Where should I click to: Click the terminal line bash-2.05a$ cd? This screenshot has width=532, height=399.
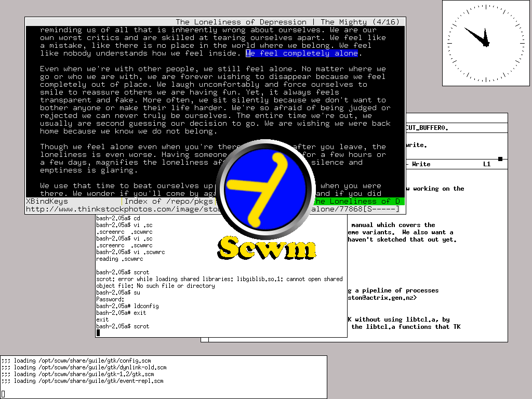[118, 218]
